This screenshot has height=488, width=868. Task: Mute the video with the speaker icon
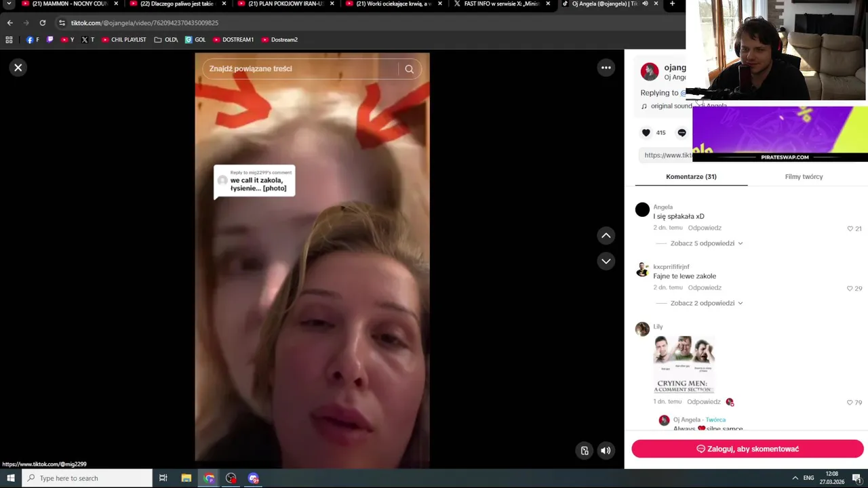606,451
